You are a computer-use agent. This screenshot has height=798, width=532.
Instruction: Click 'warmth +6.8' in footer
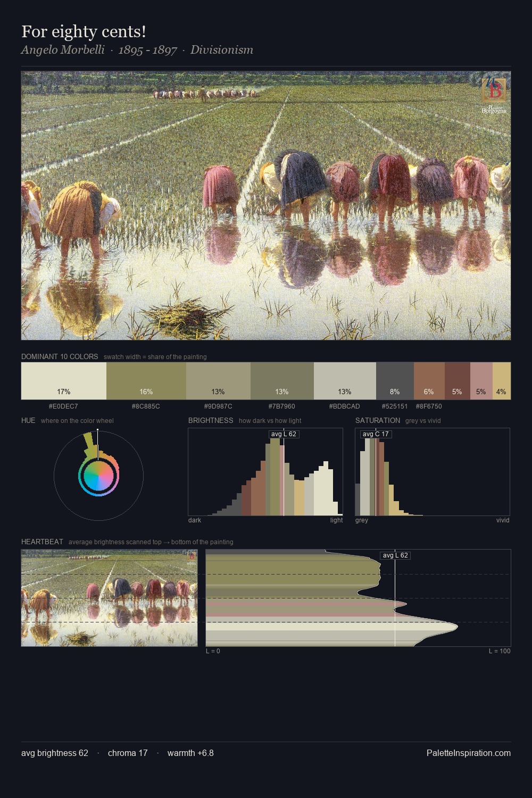pos(190,753)
